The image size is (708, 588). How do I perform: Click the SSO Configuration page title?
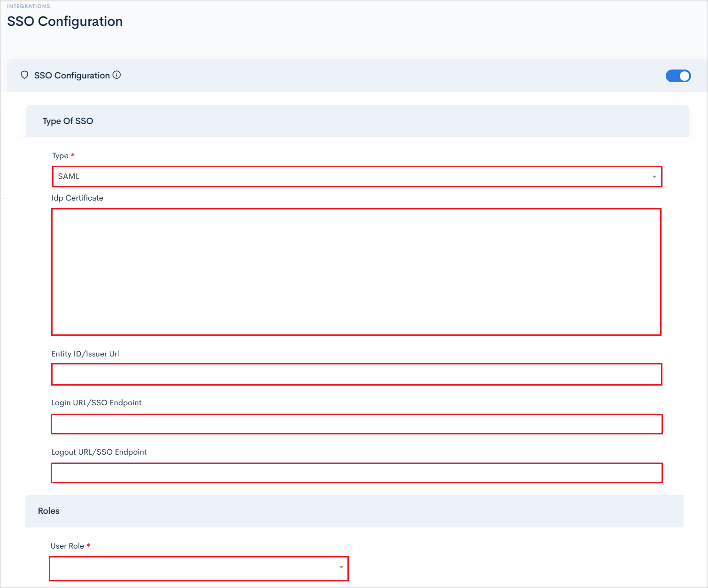(65, 22)
